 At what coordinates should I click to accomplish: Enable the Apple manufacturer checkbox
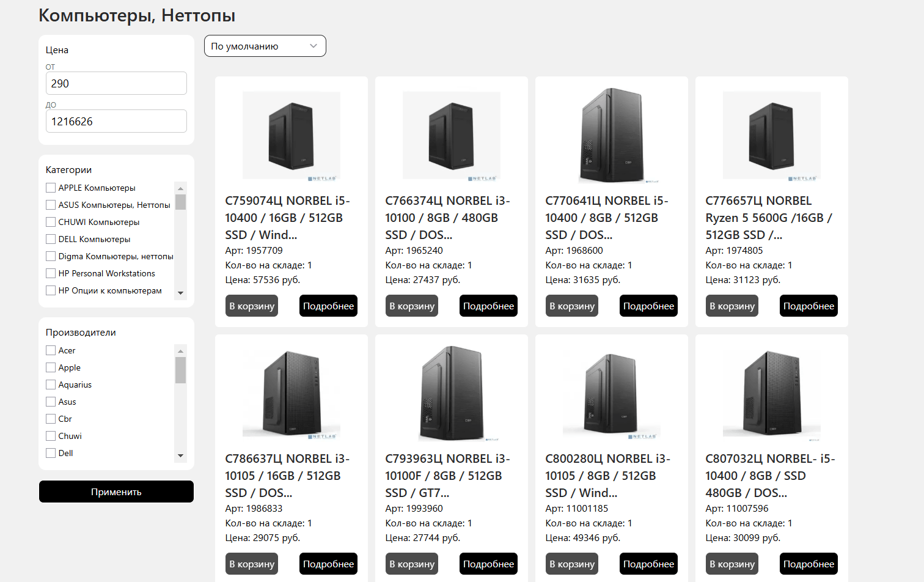(51, 367)
